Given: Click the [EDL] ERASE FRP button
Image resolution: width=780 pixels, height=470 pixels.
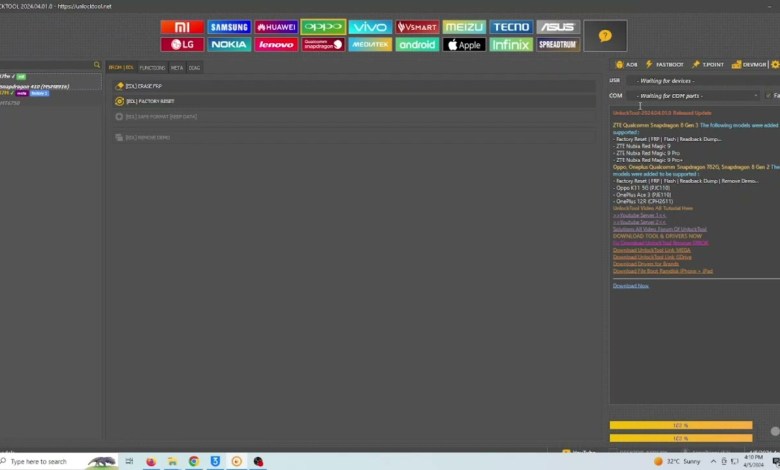Looking at the screenshot, I should pyautogui.click(x=143, y=86).
